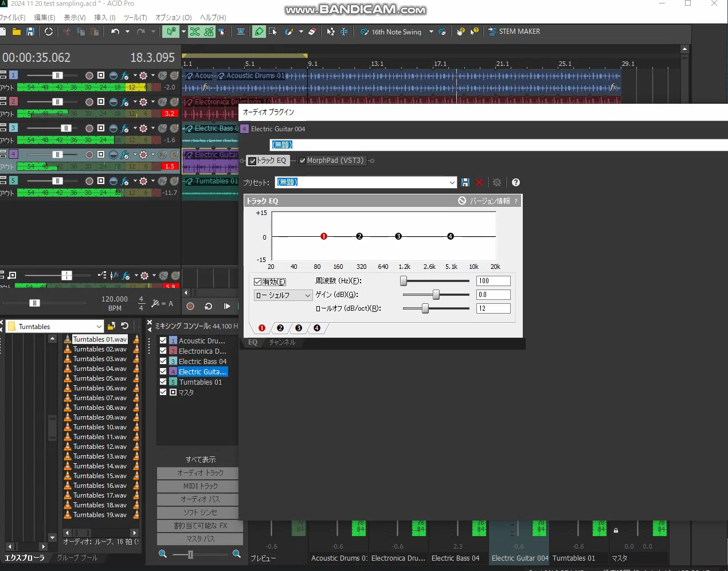728x571 pixels.
Task: Open 編集(E) menu
Action: (45, 17)
